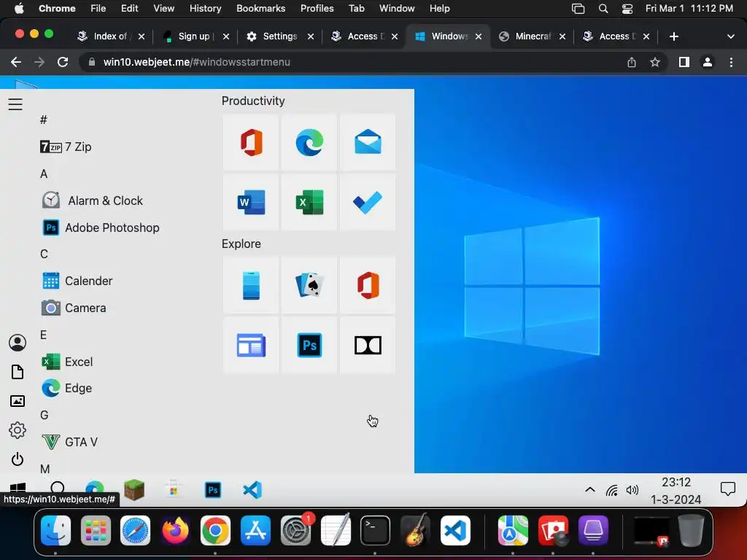Open the Office tile under Explore
The width and height of the screenshot is (747, 560).
[368, 285]
